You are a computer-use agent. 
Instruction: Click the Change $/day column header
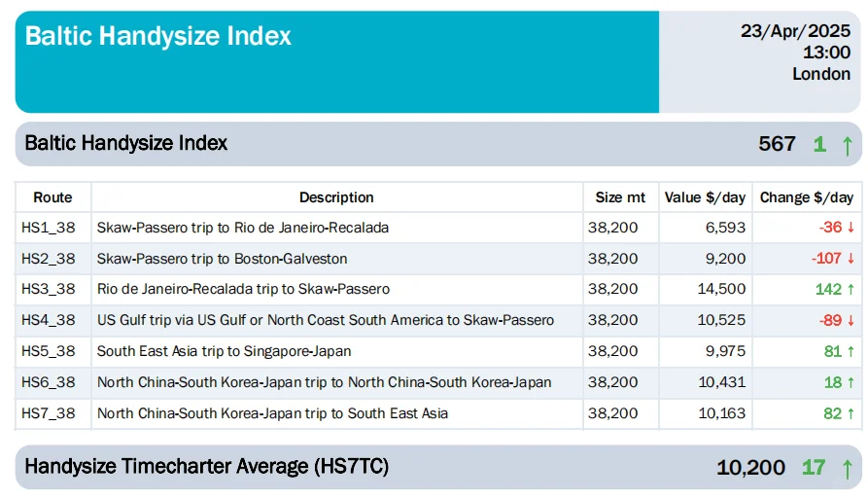click(x=806, y=197)
